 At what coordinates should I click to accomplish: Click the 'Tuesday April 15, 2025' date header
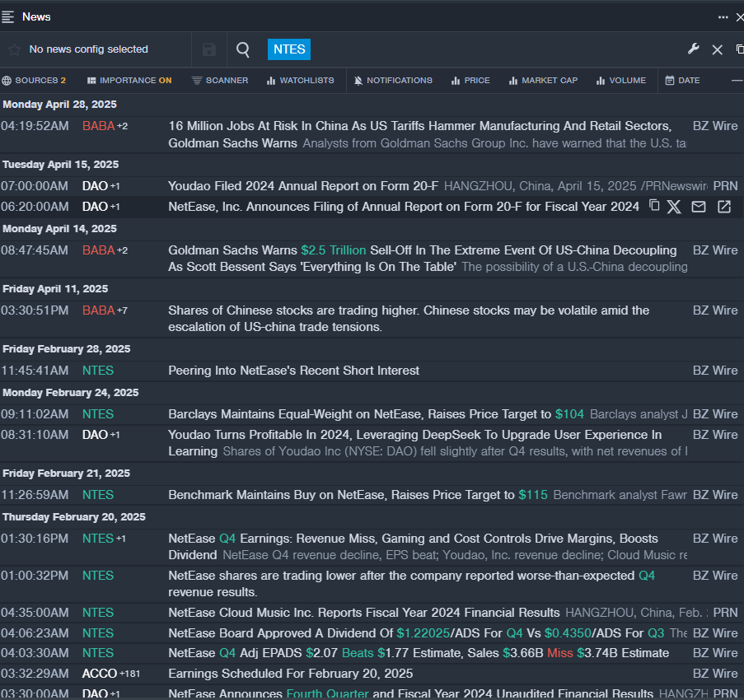tap(61, 165)
